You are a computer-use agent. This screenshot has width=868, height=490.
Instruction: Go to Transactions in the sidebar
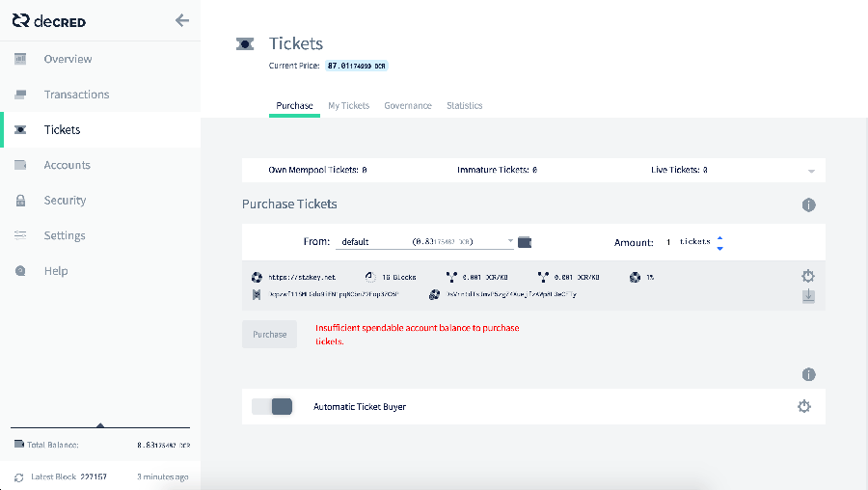coord(76,95)
